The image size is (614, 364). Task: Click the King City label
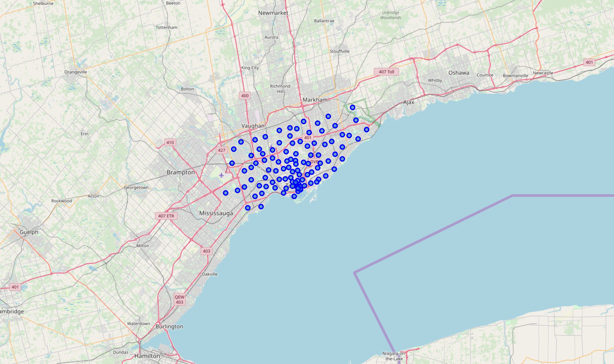pos(250,68)
